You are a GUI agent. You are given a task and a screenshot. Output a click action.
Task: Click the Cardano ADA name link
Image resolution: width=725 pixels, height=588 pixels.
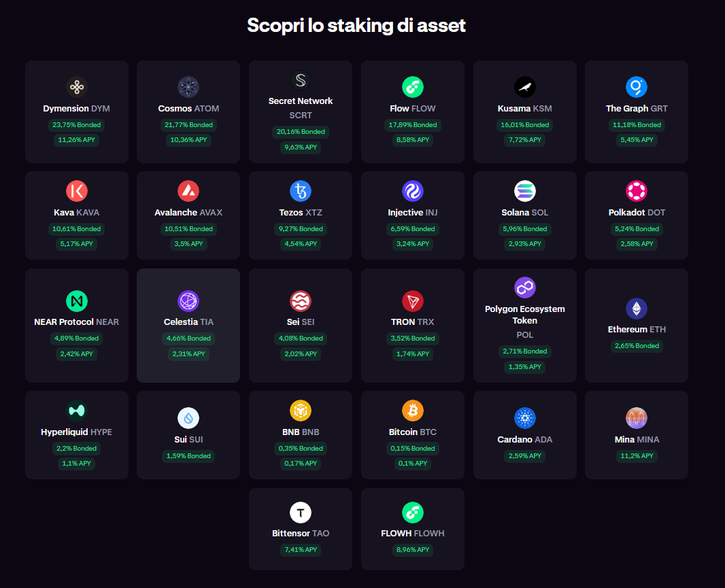pyautogui.click(x=525, y=440)
